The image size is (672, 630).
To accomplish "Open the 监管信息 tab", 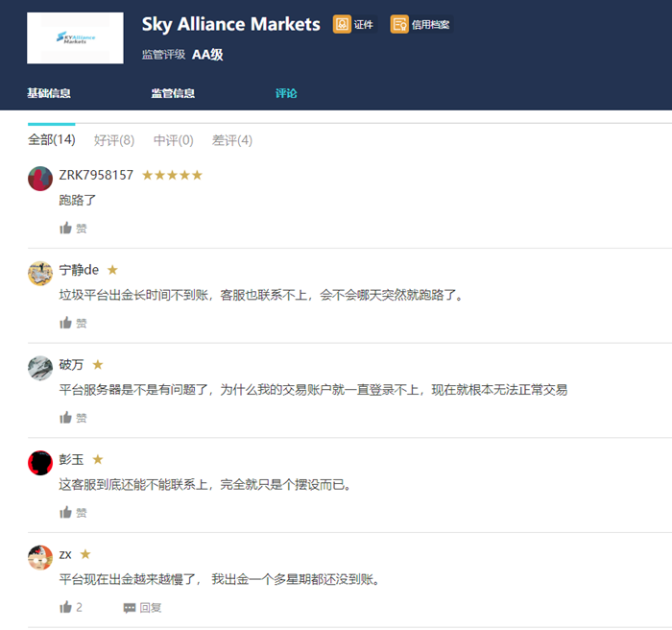I will [173, 93].
